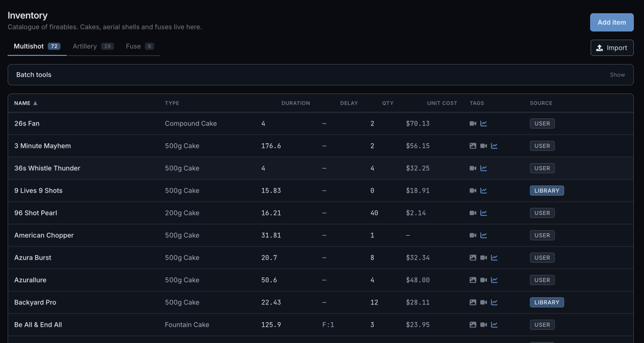Click image icon in Backyard Pro row

pyautogui.click(x=473, y=302)
